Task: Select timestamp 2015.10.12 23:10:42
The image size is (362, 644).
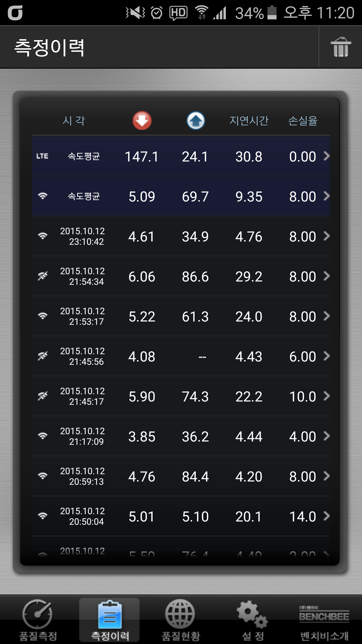Action: pyautogui.click(x=82, y=236)
